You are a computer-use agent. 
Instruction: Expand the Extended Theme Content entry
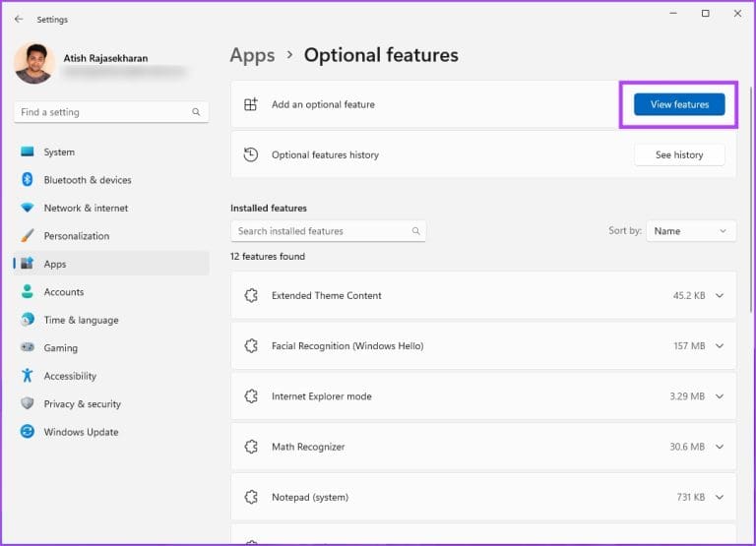coord(720,295)
